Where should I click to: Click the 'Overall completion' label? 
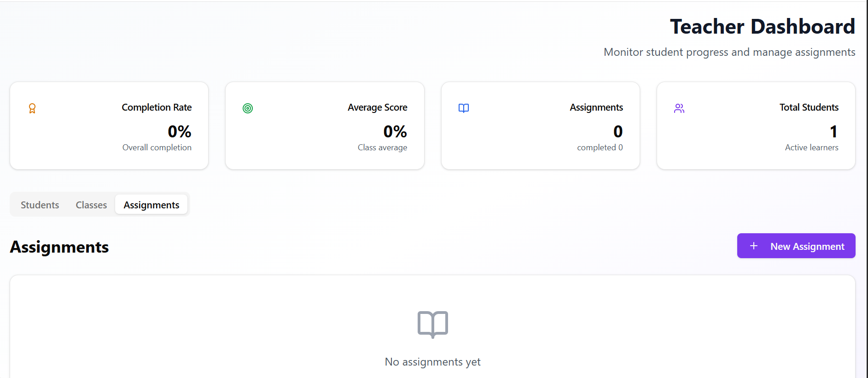tap(157, 148)
